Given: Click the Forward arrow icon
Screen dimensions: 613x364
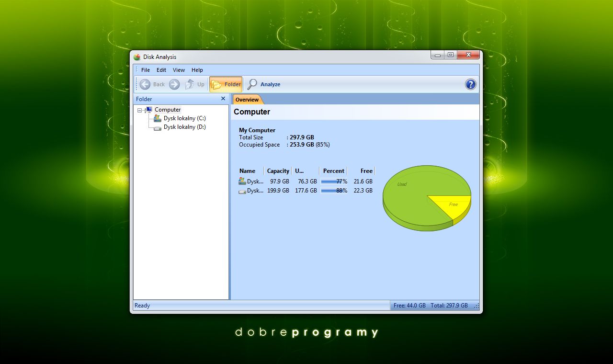Looking at the screenshot, I should coord(174,84).
